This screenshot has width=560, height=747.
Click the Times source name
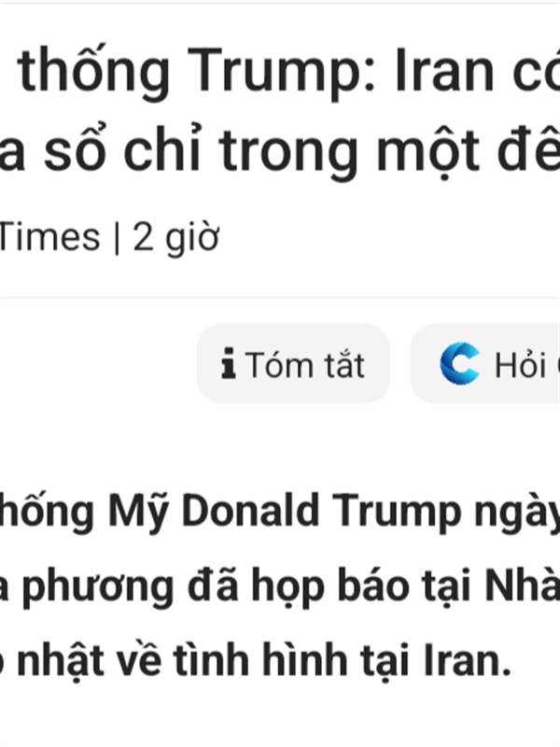click(x=49, y=237)
